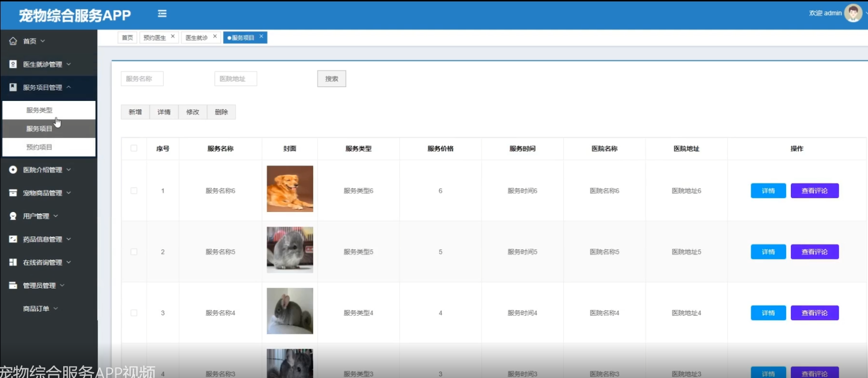
Task: Expand the 医生就诊管理 menu
Action: coord(69,64)
